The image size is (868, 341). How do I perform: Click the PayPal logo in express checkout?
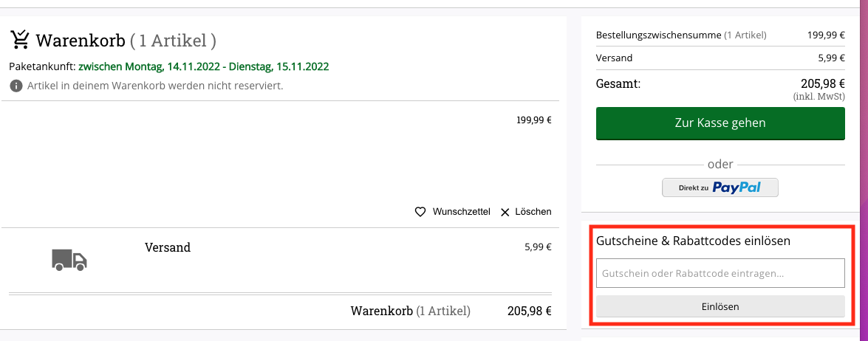tap(737, 187)
